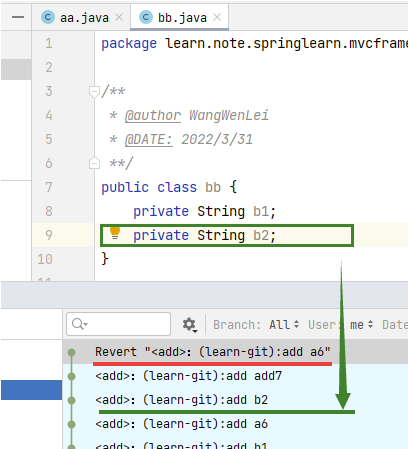Screen dimensions: 408x449
Task: Open the git log settings gear icon
Action: coord(190,324)
